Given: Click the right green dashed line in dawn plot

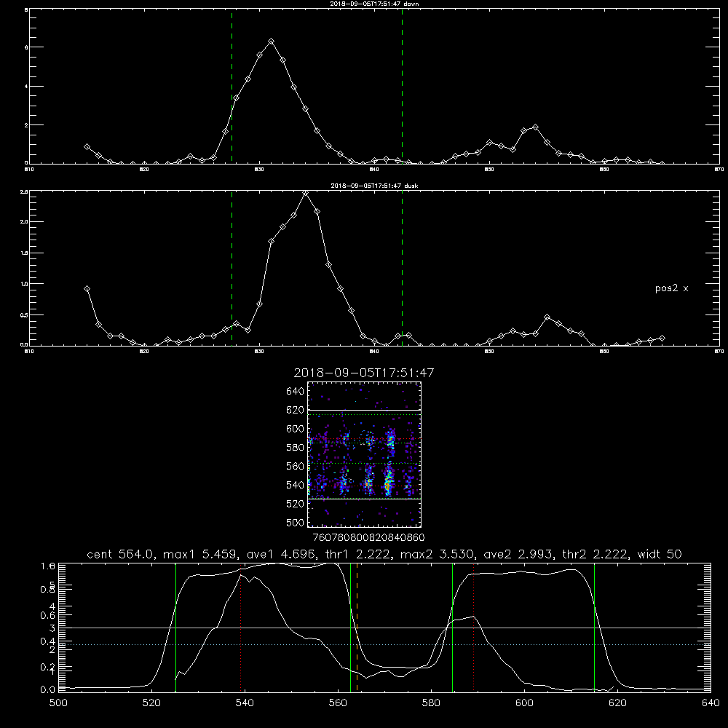Looking at the screenshot, I should 402,87.
